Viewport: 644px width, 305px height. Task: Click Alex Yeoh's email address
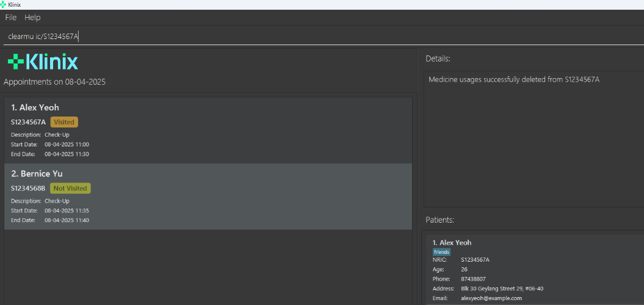point(491,298)
